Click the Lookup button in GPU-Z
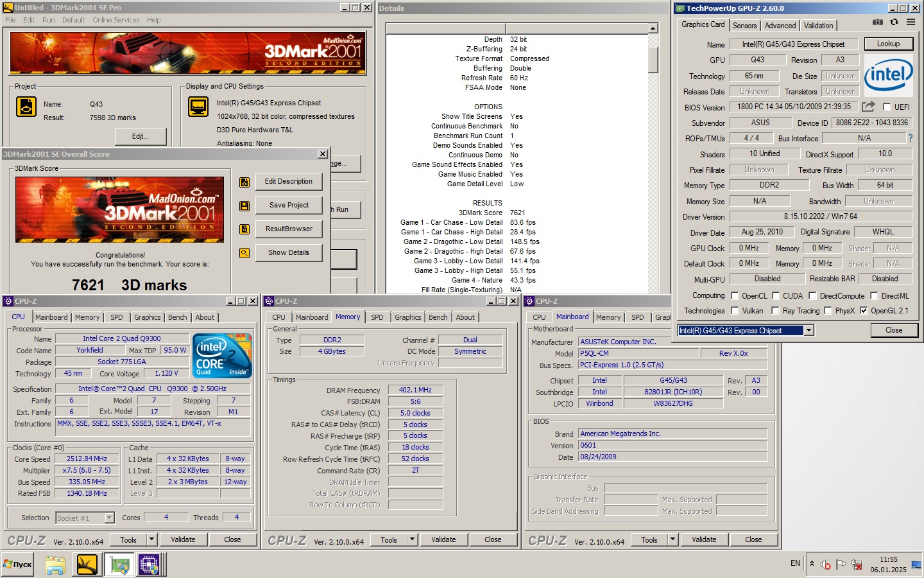The width and height of the screenshot is (924, 578). point(888,44)
